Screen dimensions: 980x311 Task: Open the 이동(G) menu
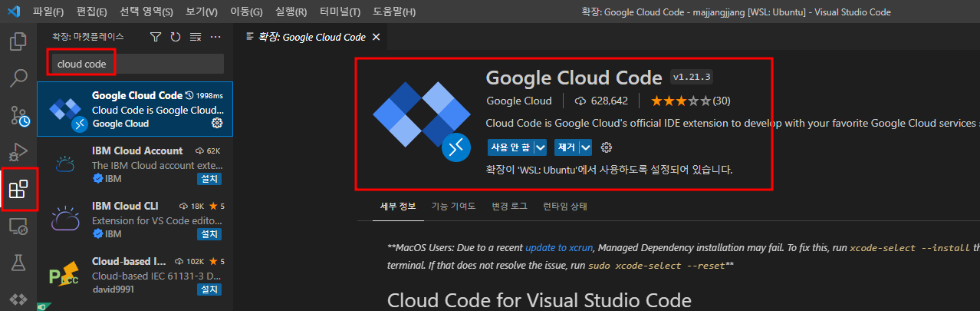246,12
